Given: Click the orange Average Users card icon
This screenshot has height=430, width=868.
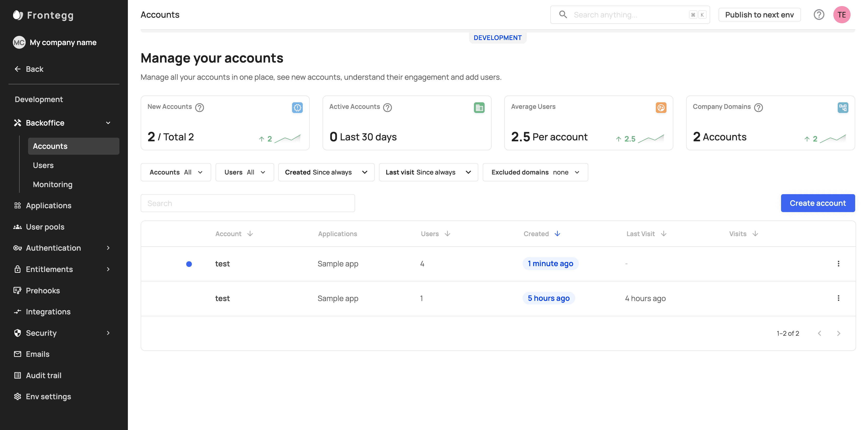Looking at the screenshot, I should (661, 108).
